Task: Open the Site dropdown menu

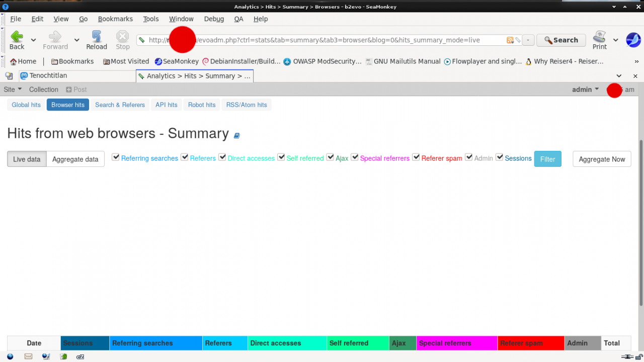Action: pyautogui.click(x=13, y=89)
